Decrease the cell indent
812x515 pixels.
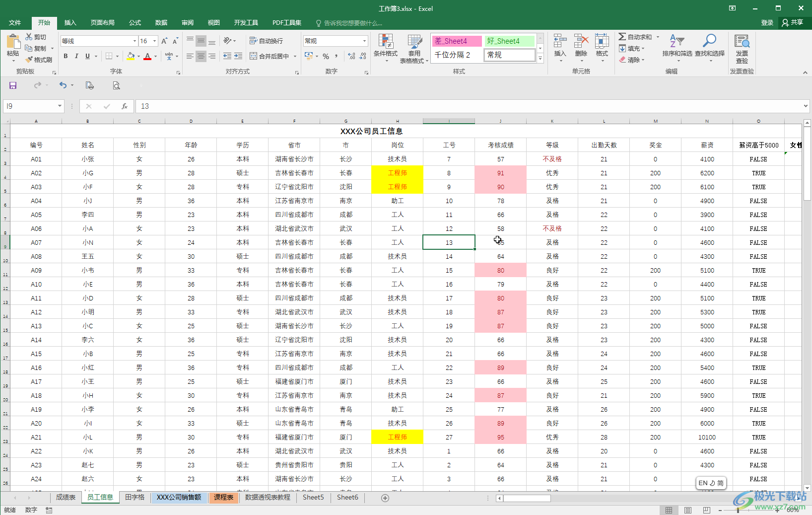227,56
